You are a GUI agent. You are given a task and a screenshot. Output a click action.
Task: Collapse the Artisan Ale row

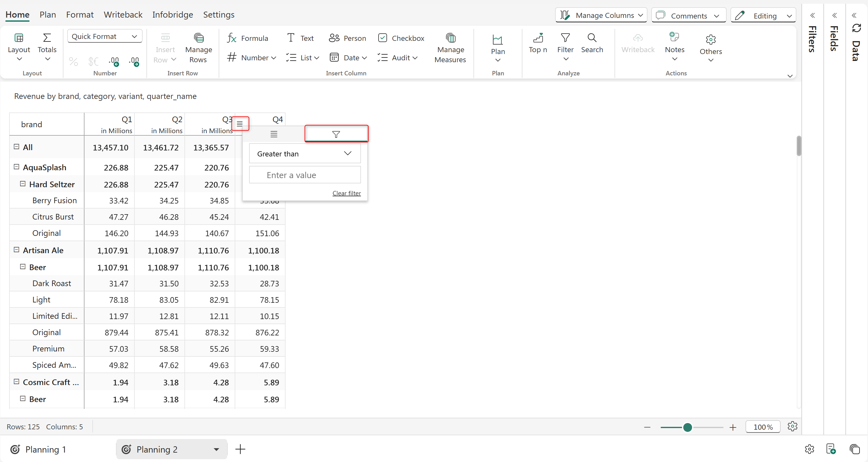click(16, 250)
